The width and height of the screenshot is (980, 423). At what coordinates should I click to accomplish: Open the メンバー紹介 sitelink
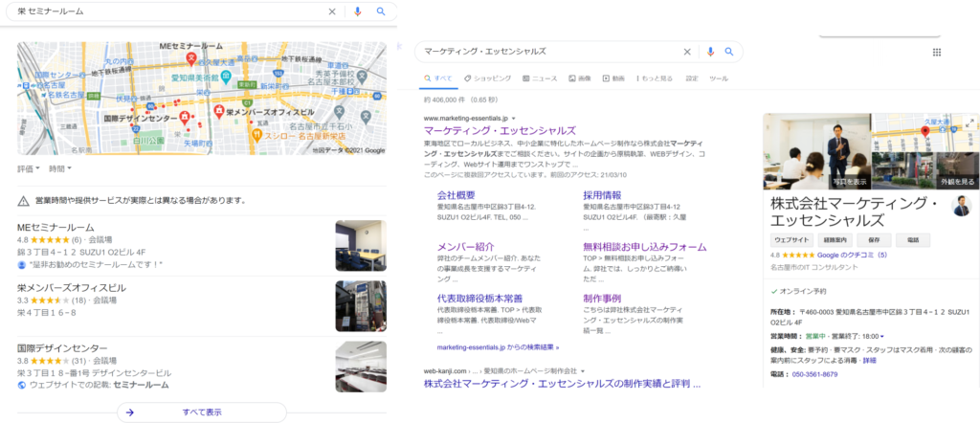tap(466, 247)
